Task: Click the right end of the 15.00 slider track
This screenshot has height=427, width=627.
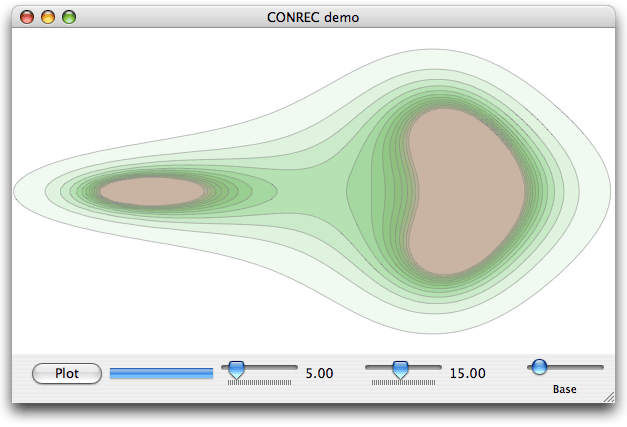Action: 438,367
